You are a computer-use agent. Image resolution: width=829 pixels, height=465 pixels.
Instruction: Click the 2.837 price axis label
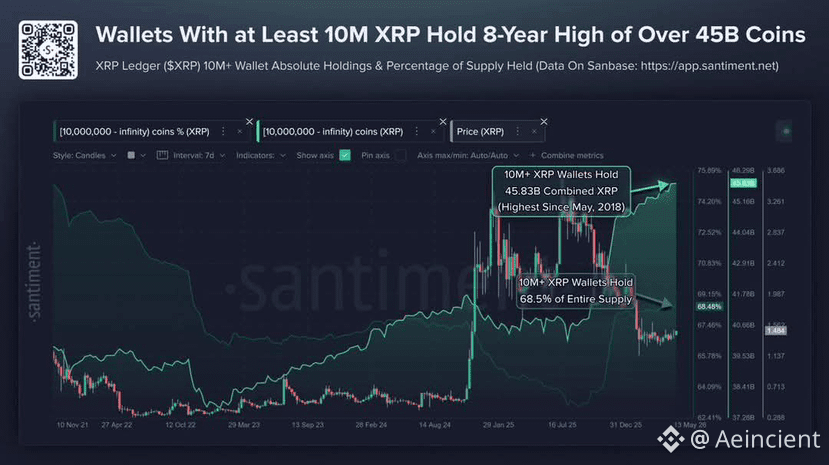[x=776, y=232]
